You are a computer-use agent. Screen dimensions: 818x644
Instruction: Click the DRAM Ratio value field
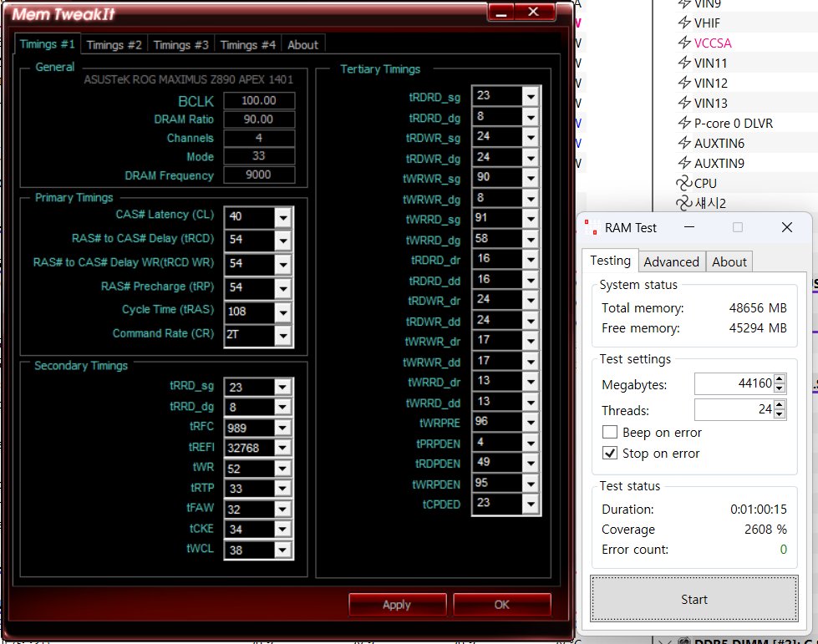[259, 119]
